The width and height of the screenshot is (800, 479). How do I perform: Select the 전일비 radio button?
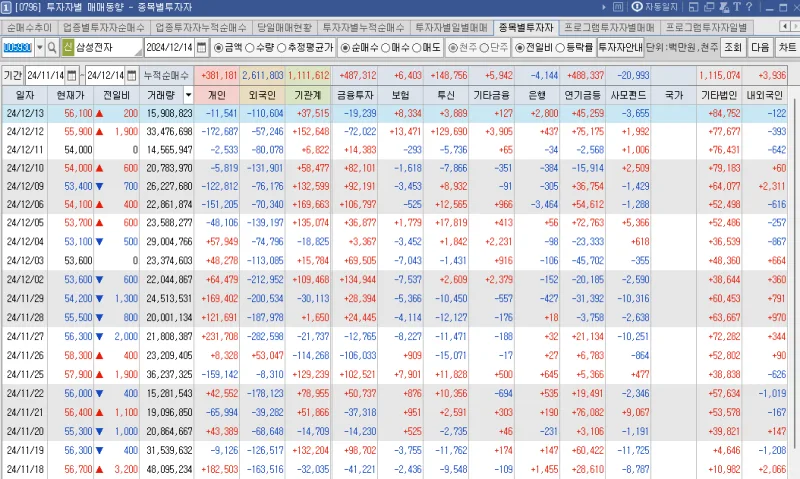(x=520, y=48)
